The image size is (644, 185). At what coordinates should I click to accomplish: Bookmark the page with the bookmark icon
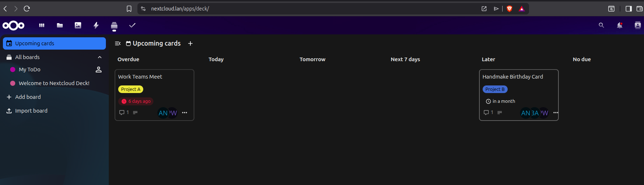(x=129, y=9)
